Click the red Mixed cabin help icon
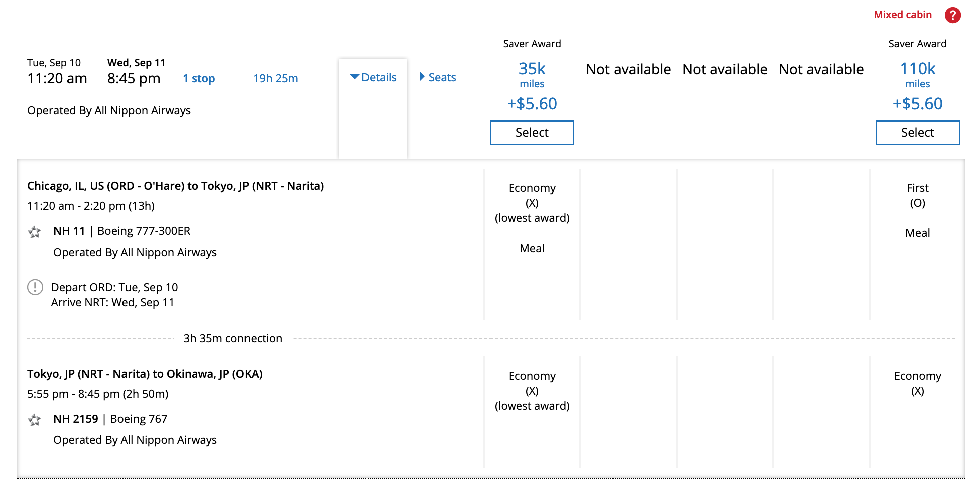This screenshot has width=980, height=484. tap(952, 15)
